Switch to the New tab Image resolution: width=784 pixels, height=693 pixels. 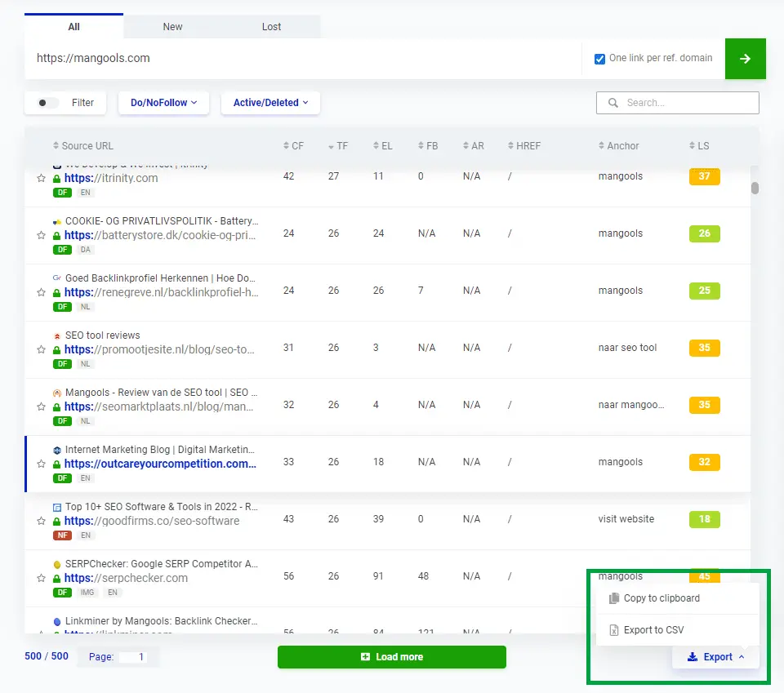pyautogui.click(x=172, y=26)
